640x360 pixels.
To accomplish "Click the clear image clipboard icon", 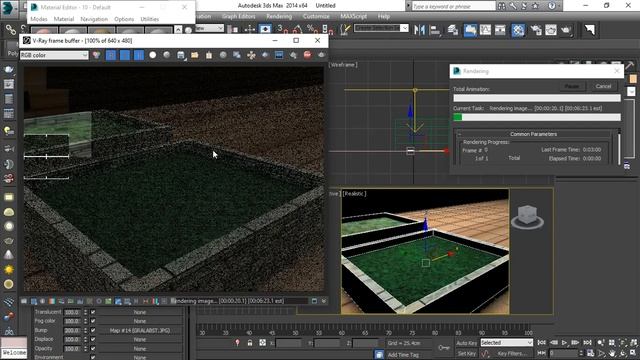I will [x=209, y=55].
